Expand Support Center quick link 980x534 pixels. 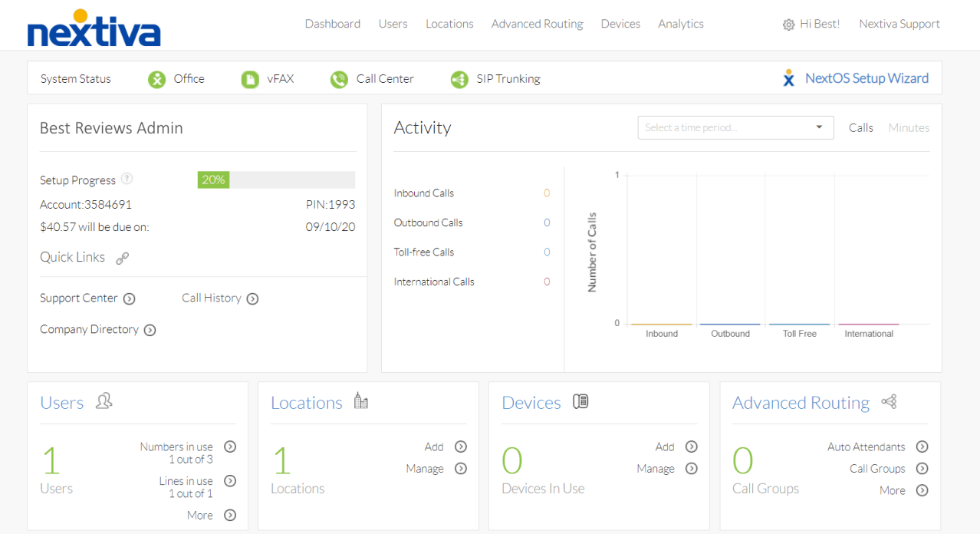[x=129, y=298]
